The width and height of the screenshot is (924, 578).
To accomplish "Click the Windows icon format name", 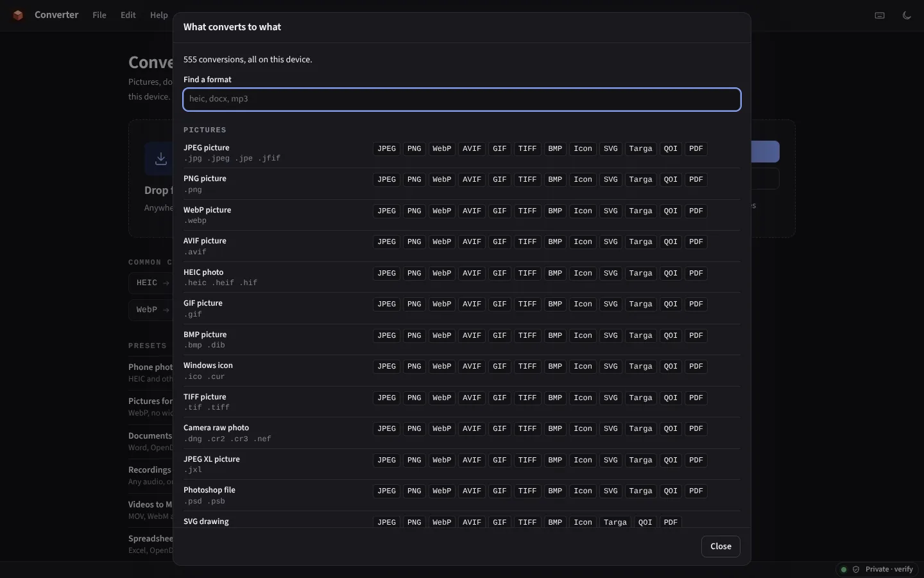I will (x=208, y=365).
